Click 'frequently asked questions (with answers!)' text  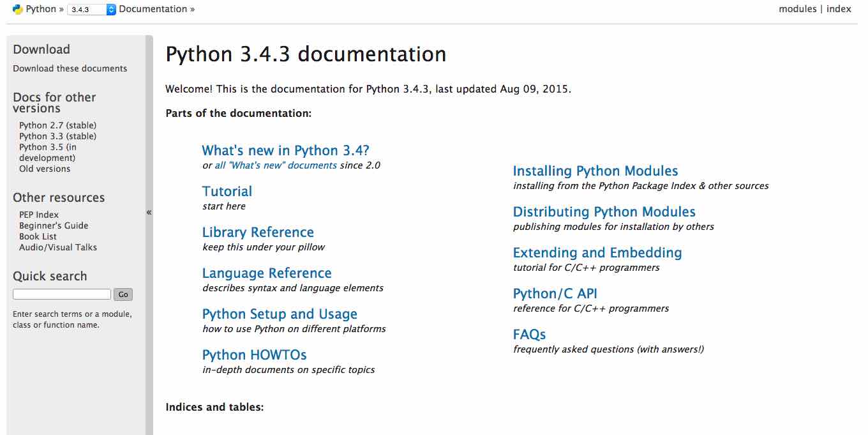pos(608,349)
